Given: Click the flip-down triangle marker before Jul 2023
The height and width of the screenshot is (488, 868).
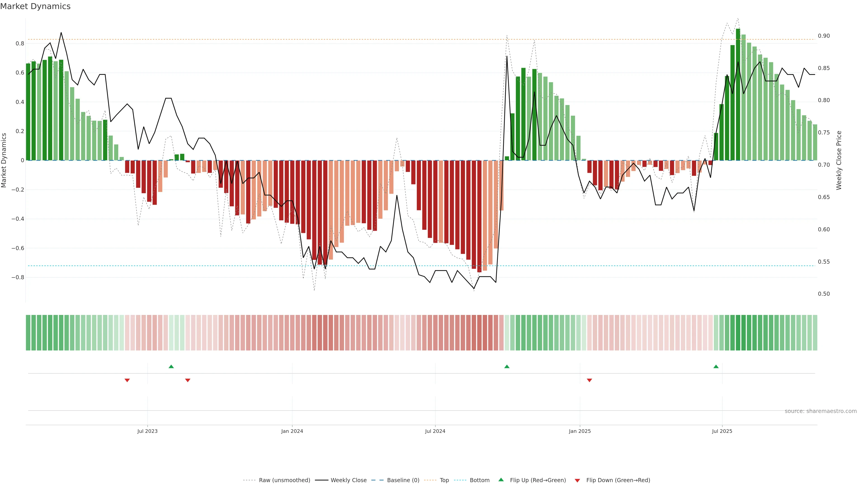Looking at the screenshot, I should pos(127,380).
